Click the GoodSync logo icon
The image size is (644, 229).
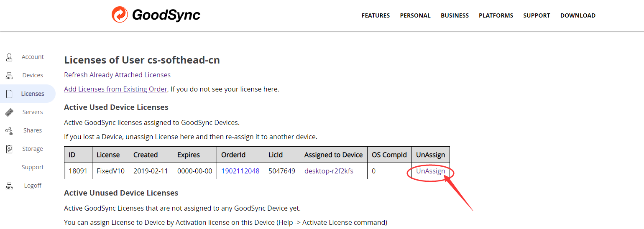120,15
